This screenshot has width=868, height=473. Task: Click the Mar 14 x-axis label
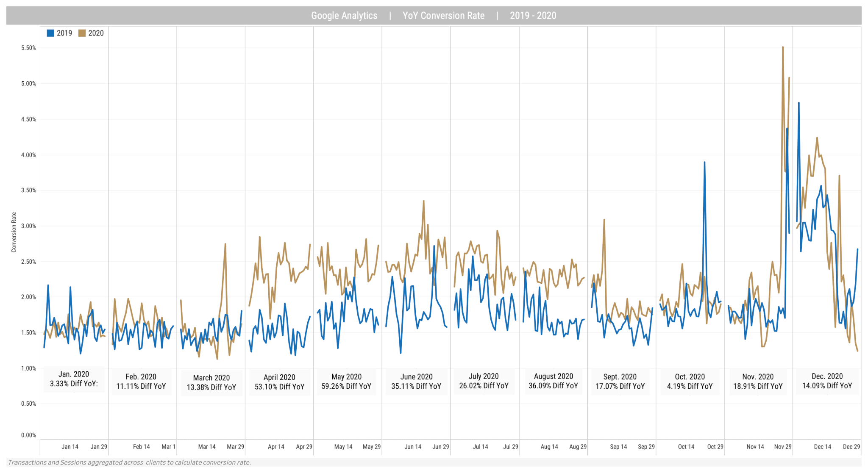point(207,447)
